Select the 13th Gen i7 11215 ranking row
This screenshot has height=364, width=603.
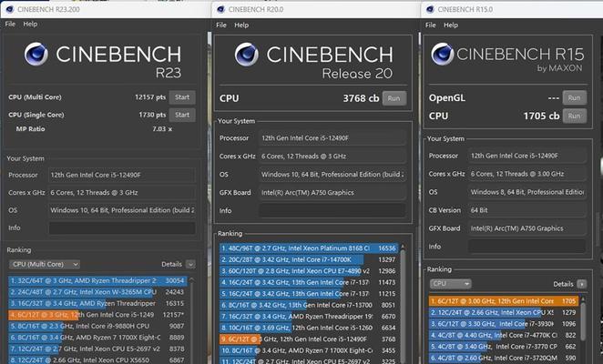309,294
